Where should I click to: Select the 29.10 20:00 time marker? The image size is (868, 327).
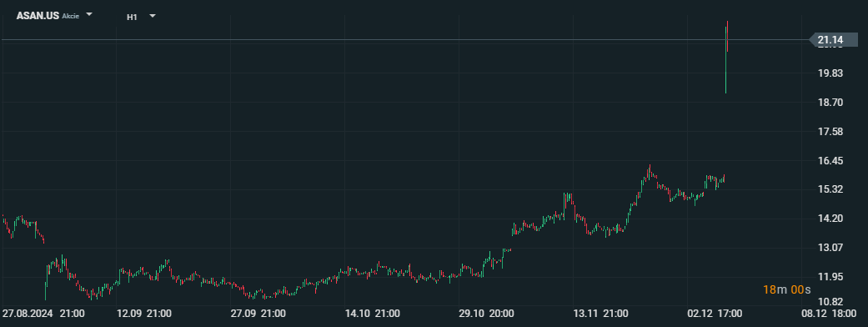click(x=486, y=314)
